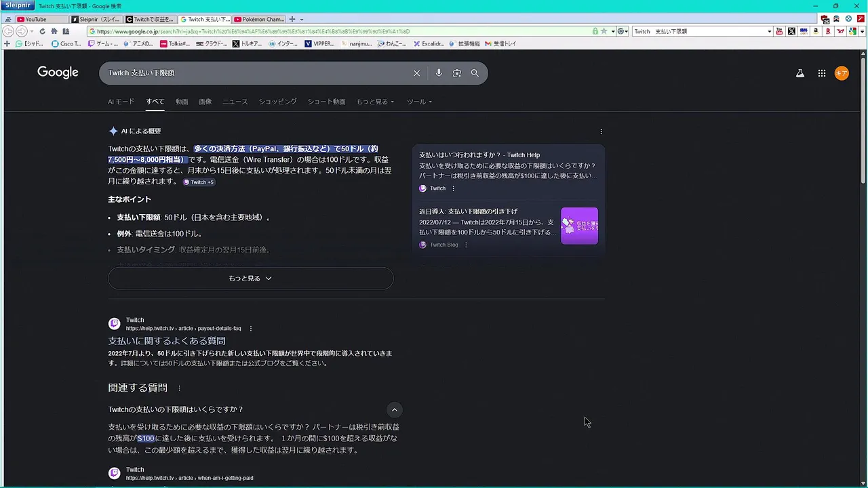
Task: Click the Google logo
Action: point(58,73)
